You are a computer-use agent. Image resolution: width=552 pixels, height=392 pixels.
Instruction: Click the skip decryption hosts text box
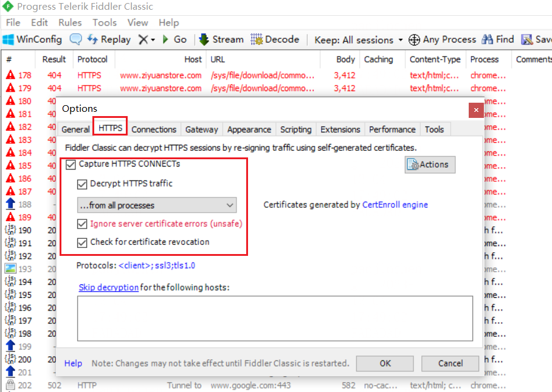click(275, 318)
